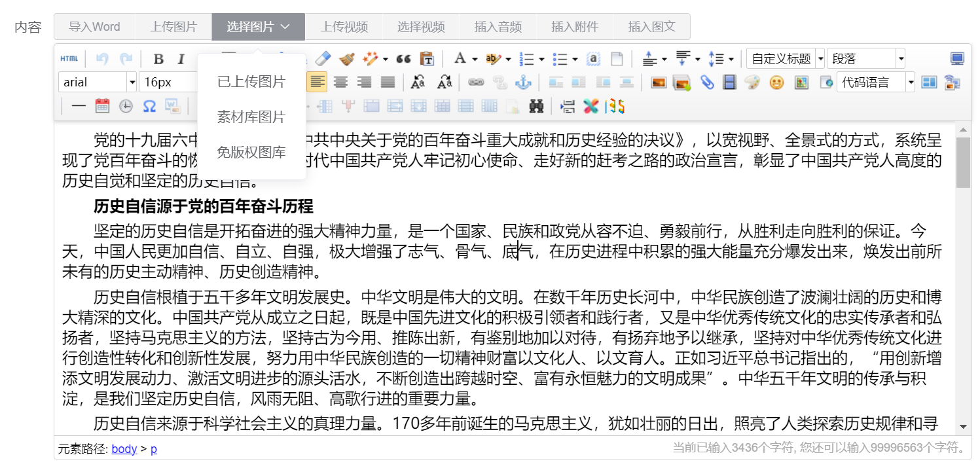Expand the 代码语言 code language dropdown

(x=910, y=82)
